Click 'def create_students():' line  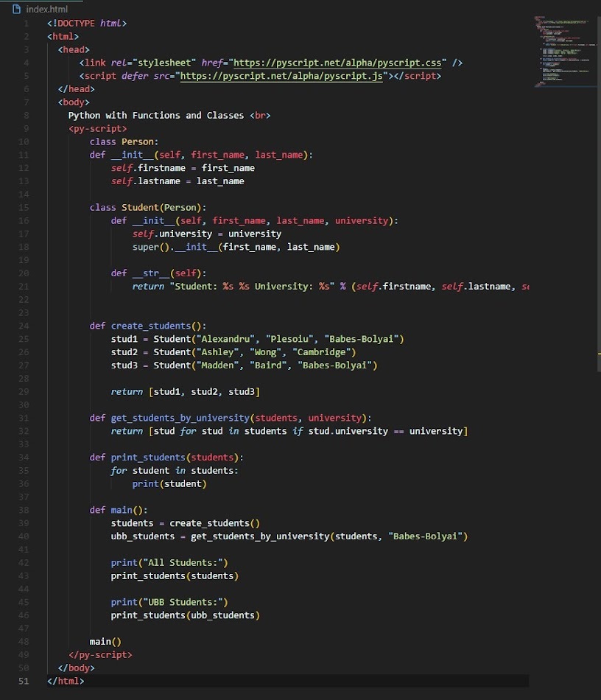click(148, 326)
